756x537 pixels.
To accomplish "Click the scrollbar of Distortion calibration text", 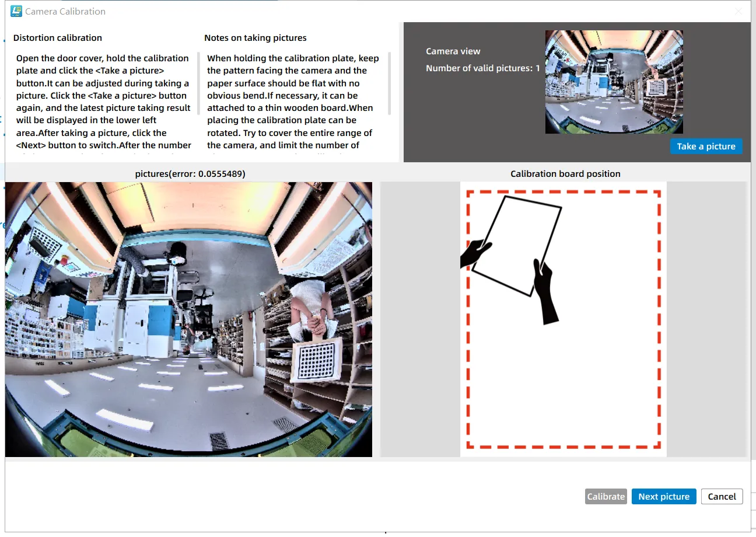I will click(x=199, y=83).
